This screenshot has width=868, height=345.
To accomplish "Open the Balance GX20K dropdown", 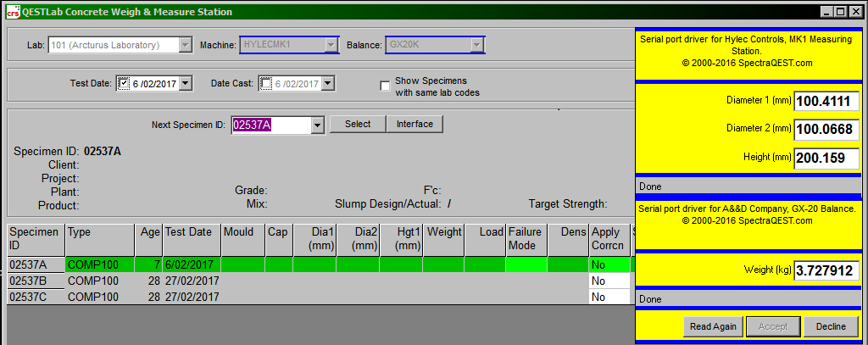I will [x=477, y=45].
